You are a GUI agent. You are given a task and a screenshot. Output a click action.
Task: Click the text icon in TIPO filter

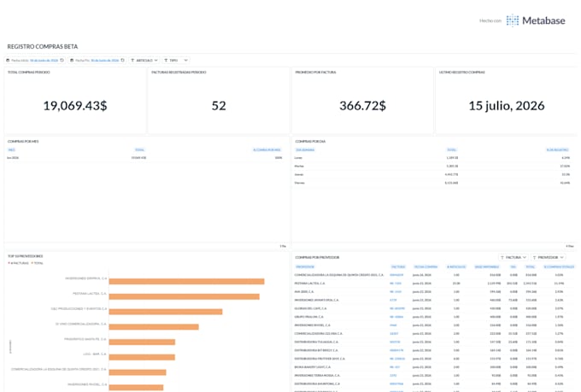(x=166, y=61)
